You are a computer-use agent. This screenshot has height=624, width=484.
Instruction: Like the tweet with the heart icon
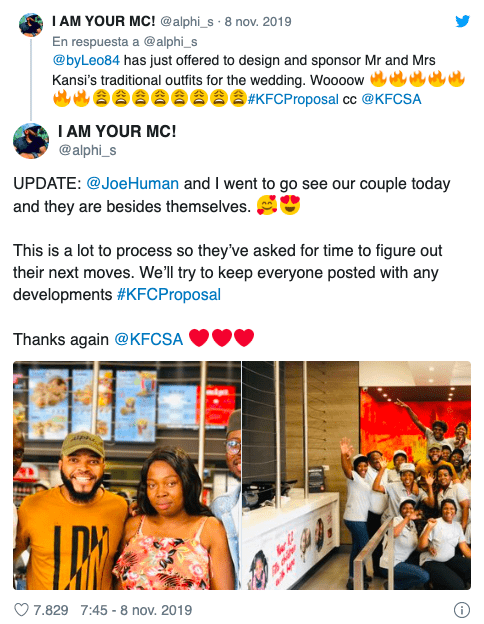click(21, 610)
